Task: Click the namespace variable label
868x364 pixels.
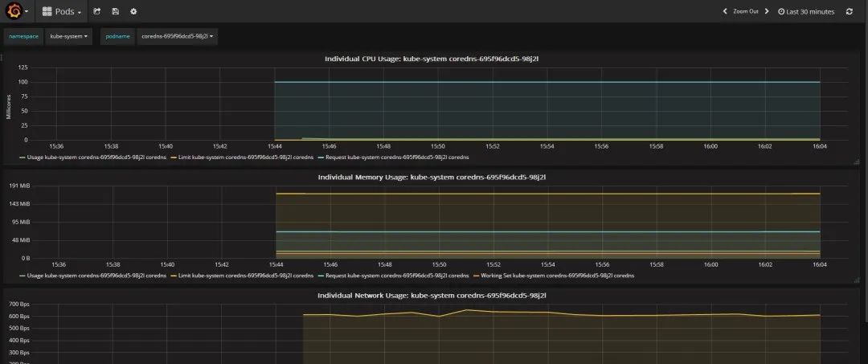Action: [x=24, y=36]
